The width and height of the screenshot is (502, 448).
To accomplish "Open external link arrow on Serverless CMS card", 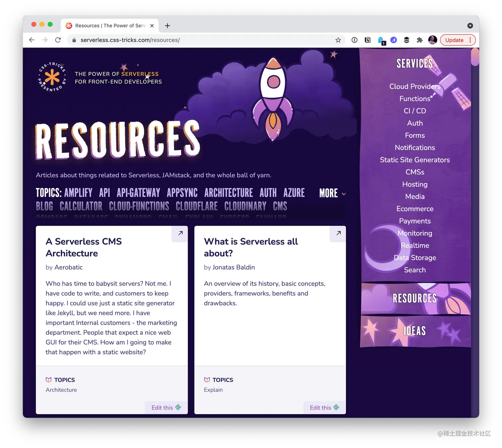I will (180, 233).
